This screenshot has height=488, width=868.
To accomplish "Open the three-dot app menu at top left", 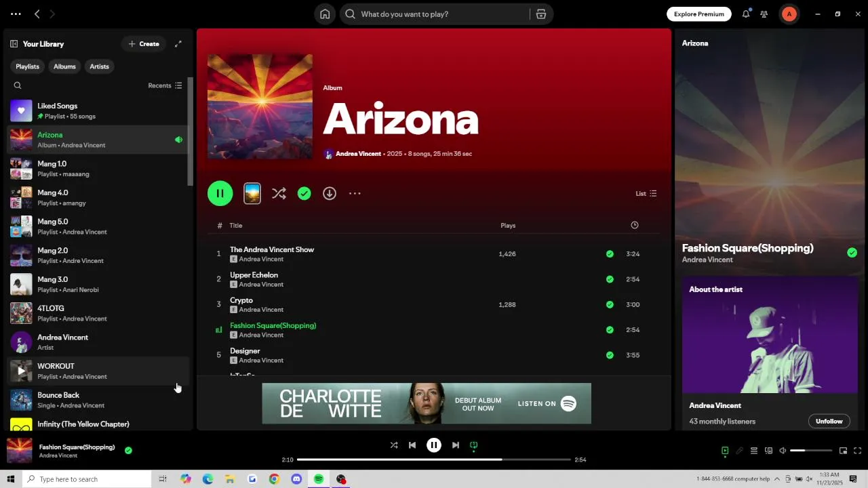I will coord(16,14).
